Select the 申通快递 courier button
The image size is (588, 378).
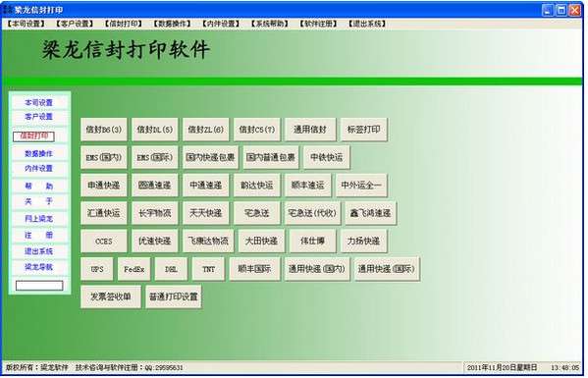click(103, 185)
